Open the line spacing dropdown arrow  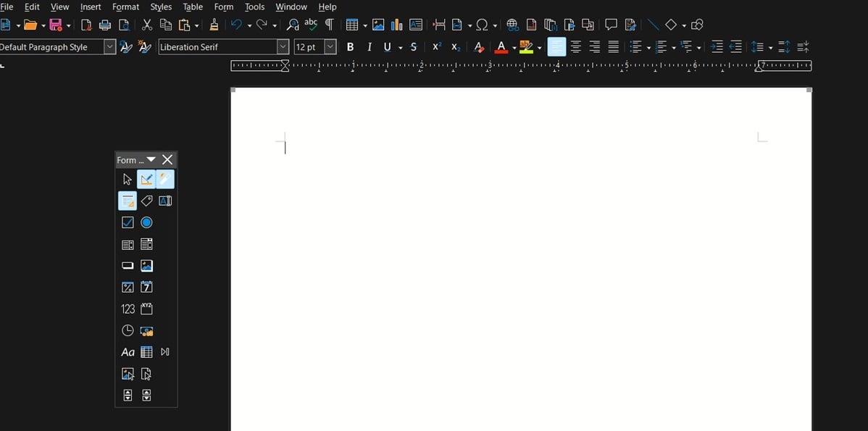(770, 48)
